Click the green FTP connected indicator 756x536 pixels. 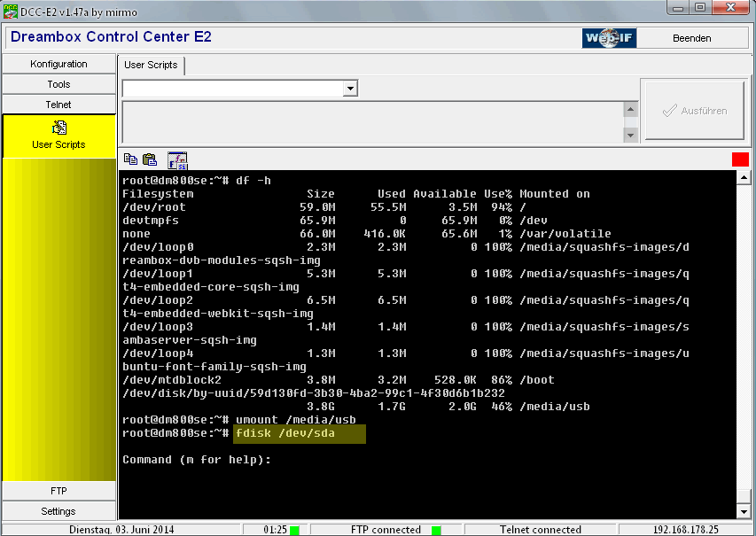click(x=436, y=530)
